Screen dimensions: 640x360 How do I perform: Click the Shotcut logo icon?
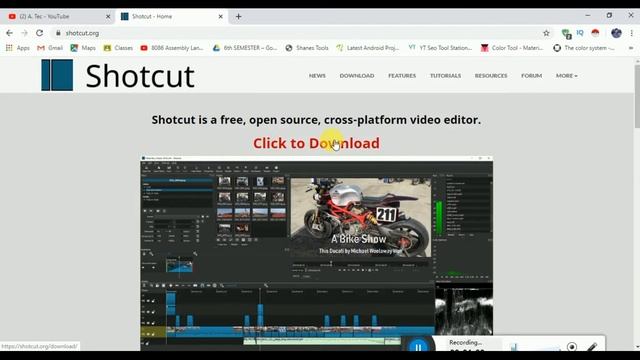tap(57, 75)
